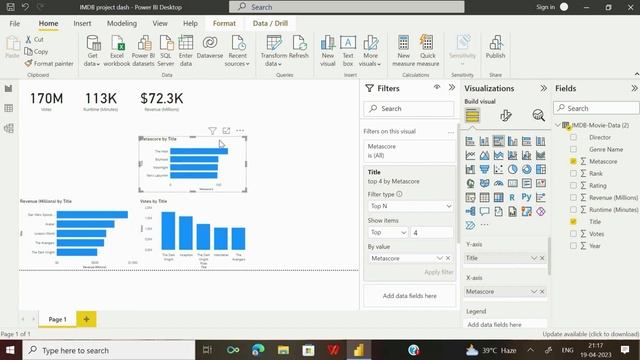Viewport: 640px width, 360px height.
Task: Remove Title from Y-axis
Action: 542,258
